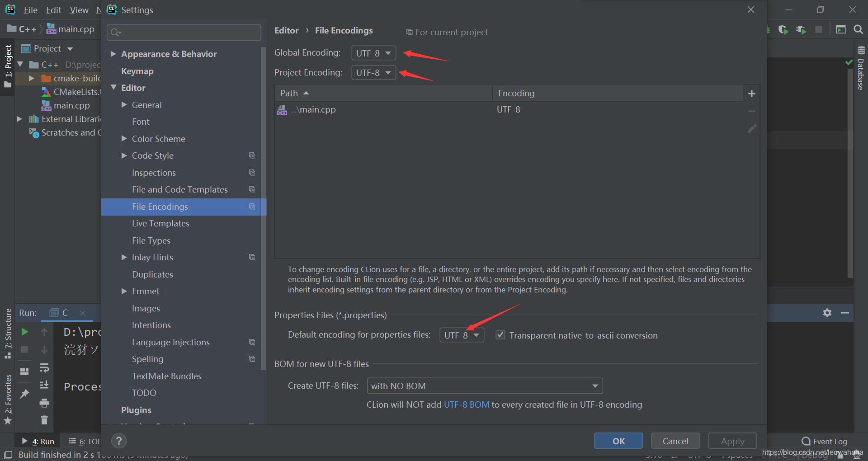Click the main.cpp file icon in table
The image size is (868, 461).
(282, 110)
